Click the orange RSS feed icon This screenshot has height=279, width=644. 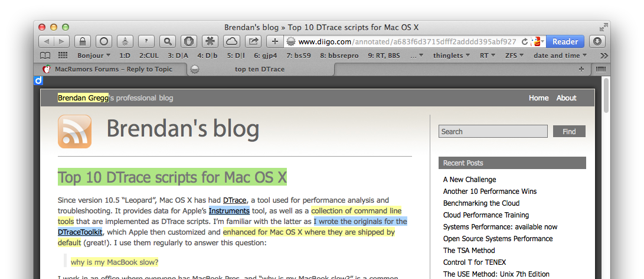pos(74,132)
